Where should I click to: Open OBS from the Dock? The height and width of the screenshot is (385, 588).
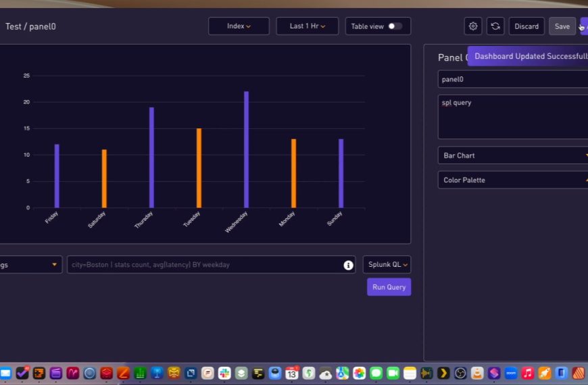(x=460, y=373)
